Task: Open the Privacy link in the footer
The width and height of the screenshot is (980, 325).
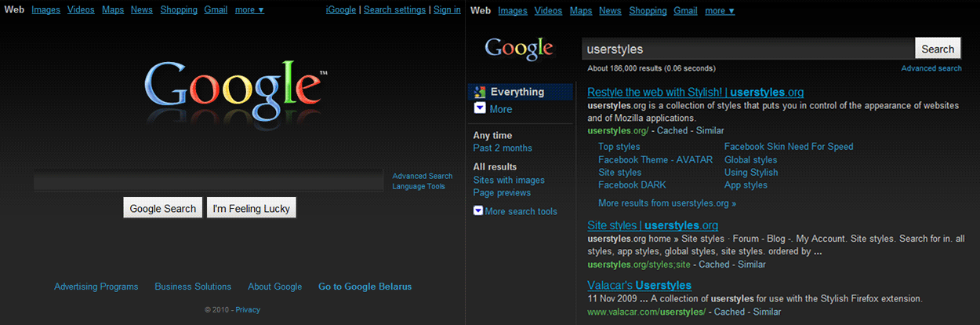Action: (x=248, y=310)
